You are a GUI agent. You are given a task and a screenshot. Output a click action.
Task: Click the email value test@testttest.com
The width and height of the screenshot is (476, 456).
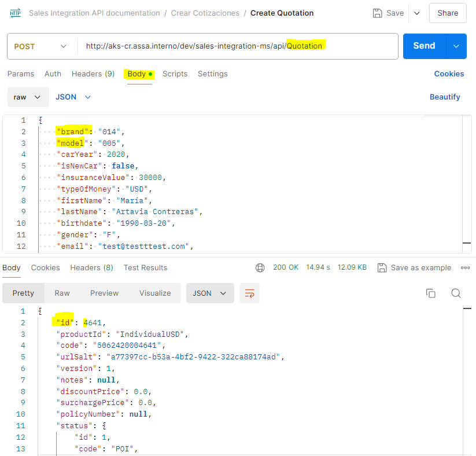tap(143, 246)
